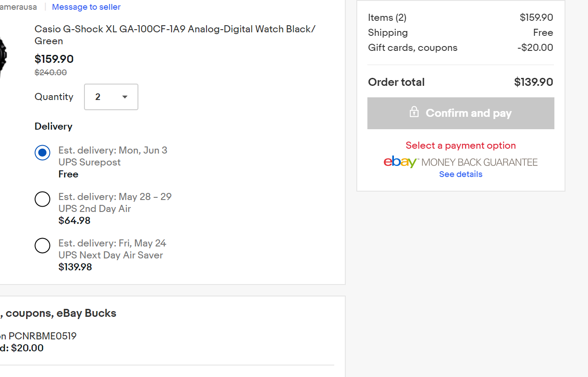The height and width of the screenshot is (377, 588).
Task: Select UPS Surepost free delivery option
Action: [x=42, y=153]
